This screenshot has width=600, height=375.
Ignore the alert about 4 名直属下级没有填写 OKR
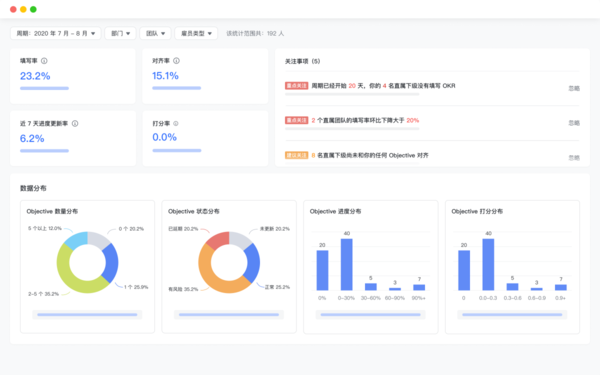pyautogui.click(x=574, y=88)
